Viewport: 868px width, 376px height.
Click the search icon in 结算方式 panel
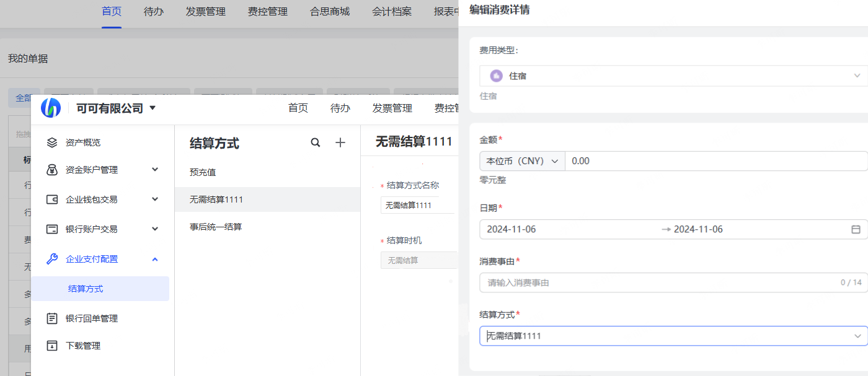[316, 143]
